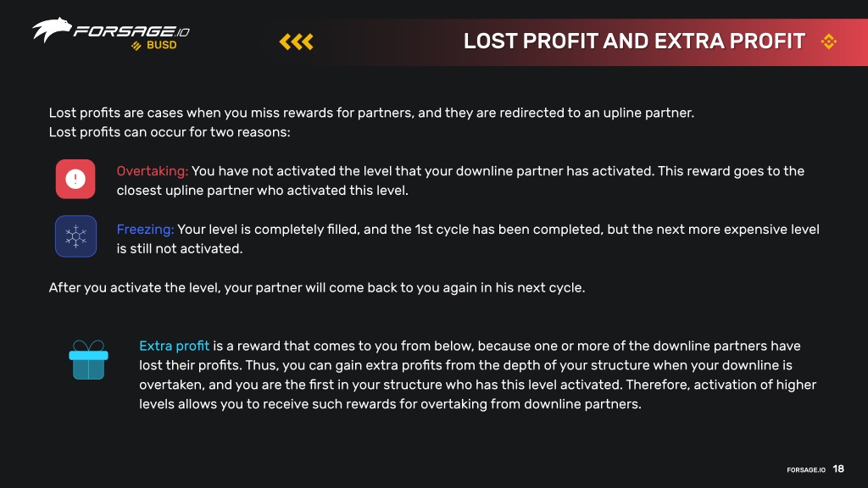Click the teal gift box icon
Image resolution: width=868 pixels, height=488 pixels.
(x=88, y=359)
